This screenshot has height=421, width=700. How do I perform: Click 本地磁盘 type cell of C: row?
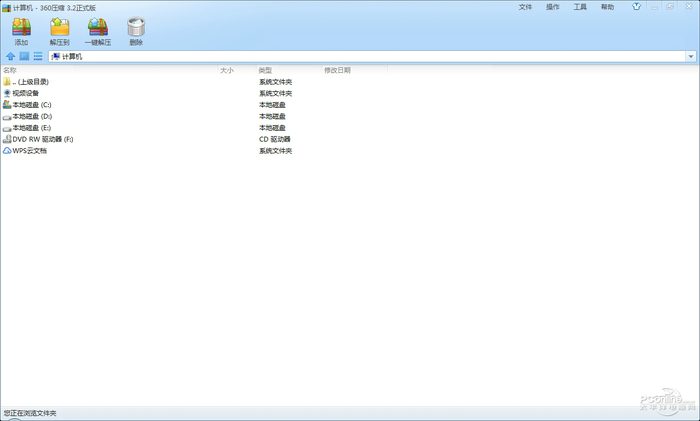tap(272, 105)
